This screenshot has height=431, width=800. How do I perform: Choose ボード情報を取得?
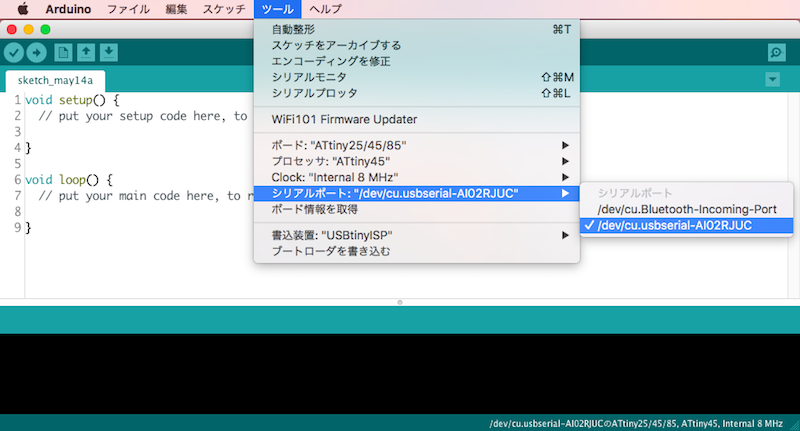[x=417, y=209]
